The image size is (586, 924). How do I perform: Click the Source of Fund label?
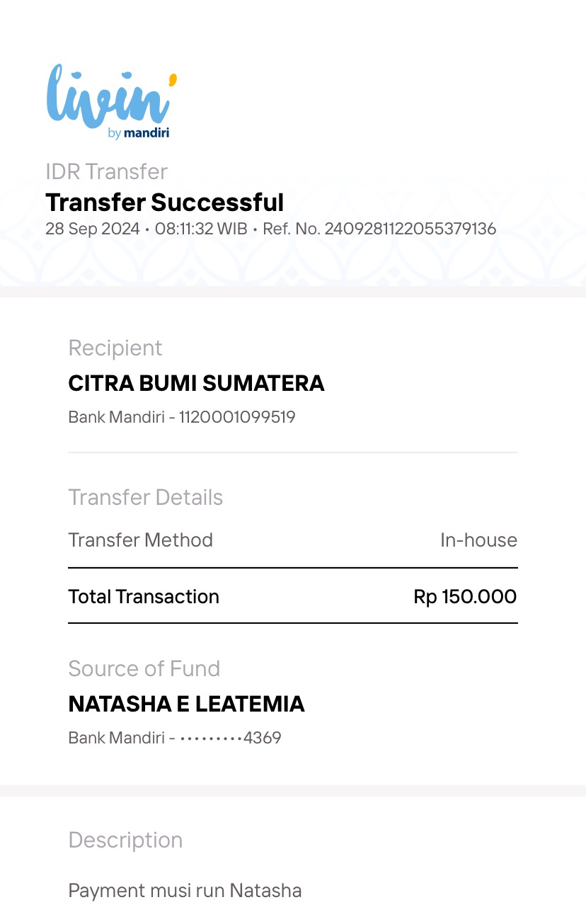pos(144,668)
